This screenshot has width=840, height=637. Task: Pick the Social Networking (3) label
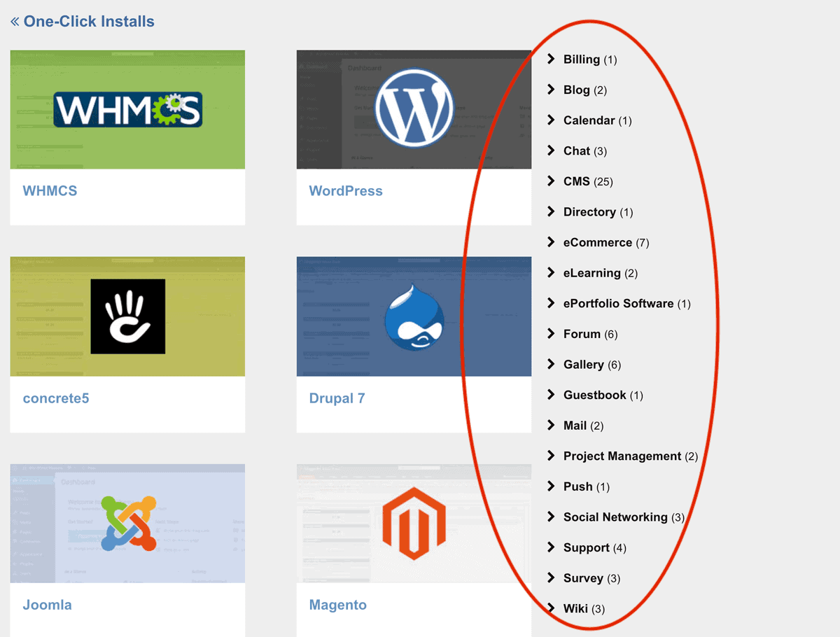(624, 517)
